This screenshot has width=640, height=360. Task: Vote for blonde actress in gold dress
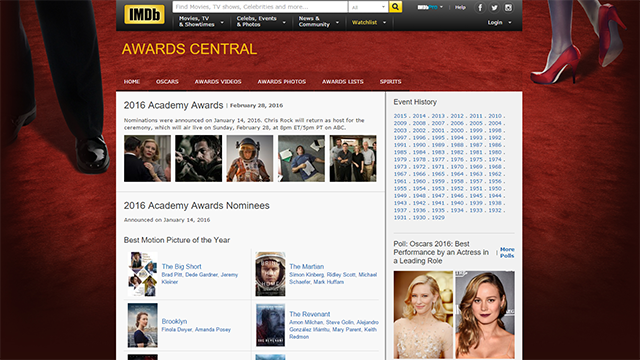coord(423,315)
